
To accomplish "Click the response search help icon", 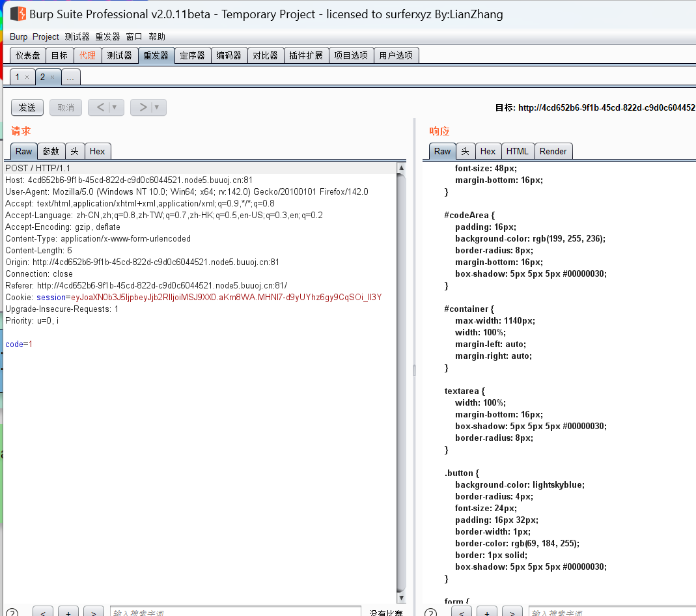I will 430,613.
